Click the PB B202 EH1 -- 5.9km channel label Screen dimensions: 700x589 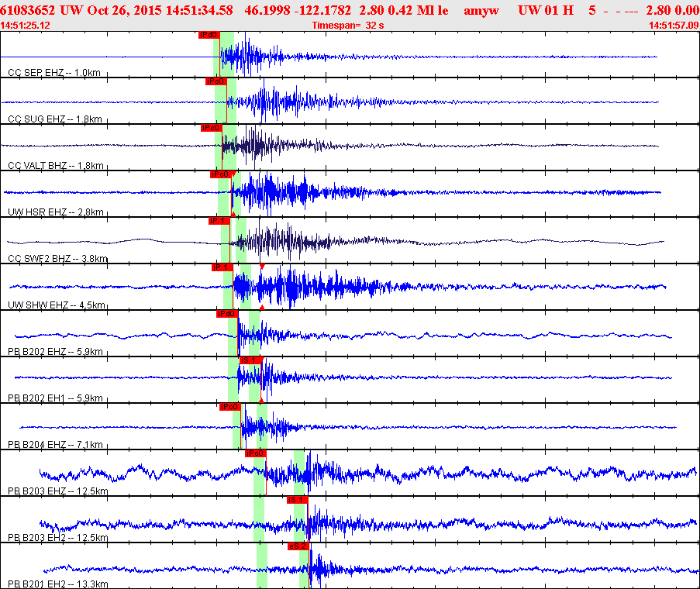(x=55, y=398)
